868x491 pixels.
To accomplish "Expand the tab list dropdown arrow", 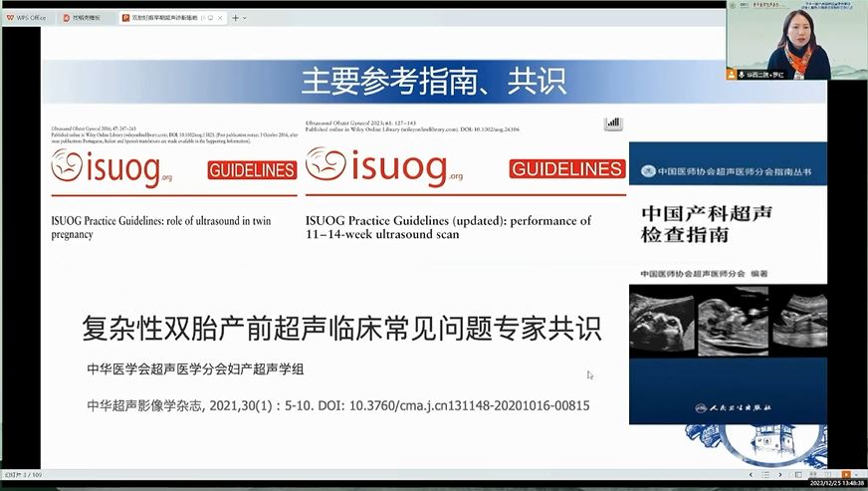I will point(247,18).
